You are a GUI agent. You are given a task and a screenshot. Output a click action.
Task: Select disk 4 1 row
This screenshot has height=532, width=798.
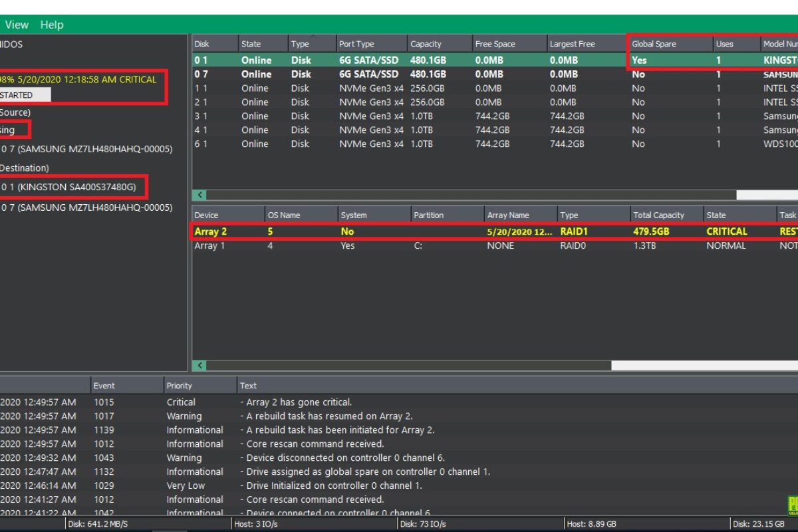pyautogui.click(x=495, y=130)
